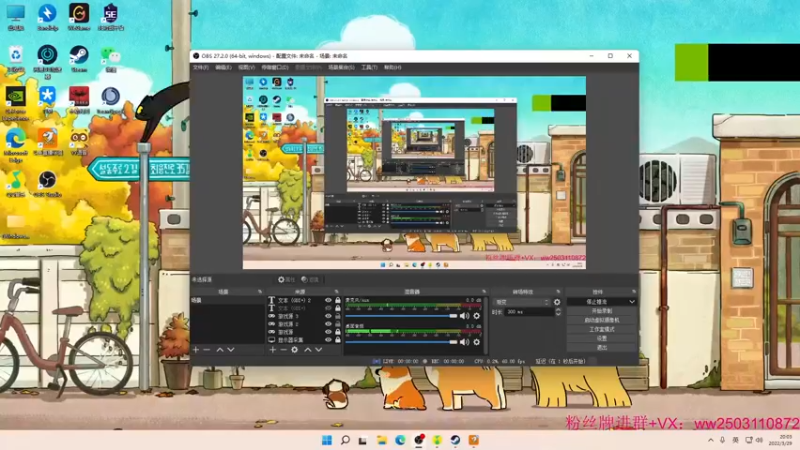Click the 时长 300 ms duration field

[x=529, y=312]
